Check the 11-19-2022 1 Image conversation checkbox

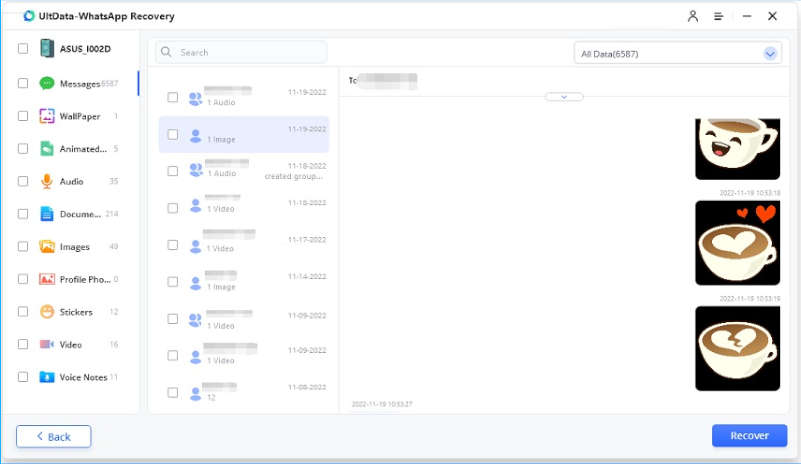coord(173,134)
